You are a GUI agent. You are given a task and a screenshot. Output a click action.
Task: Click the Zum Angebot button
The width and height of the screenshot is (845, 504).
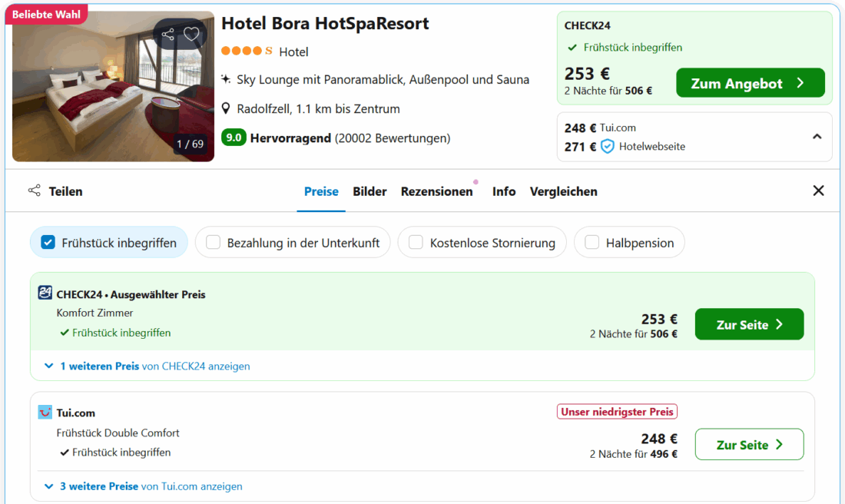[x=750, y=83]
